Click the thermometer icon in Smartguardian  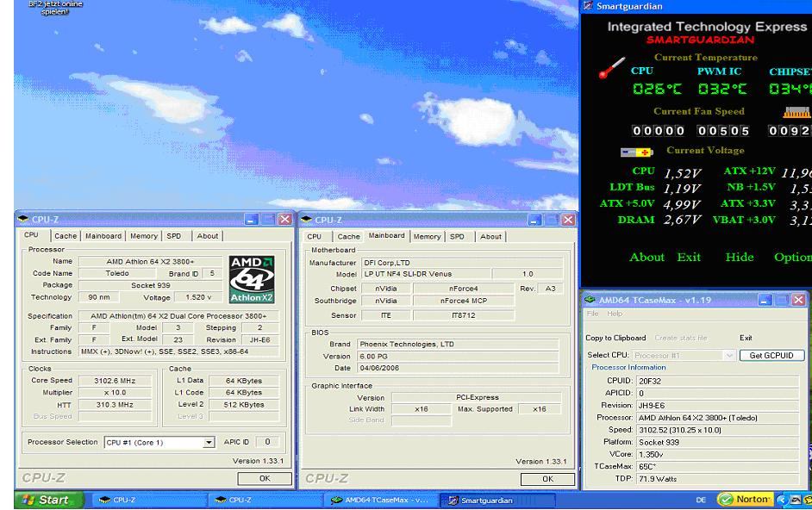(612, 68)
